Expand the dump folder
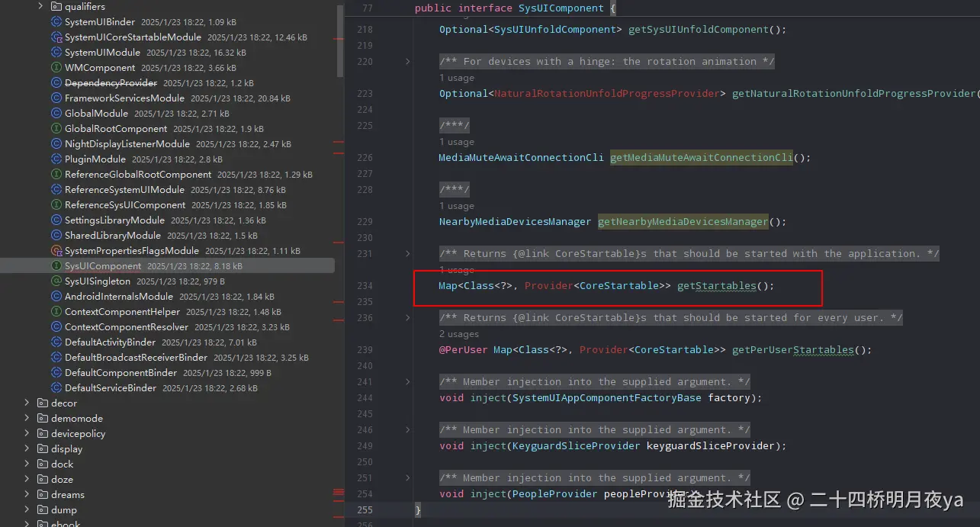 [27, 509]
